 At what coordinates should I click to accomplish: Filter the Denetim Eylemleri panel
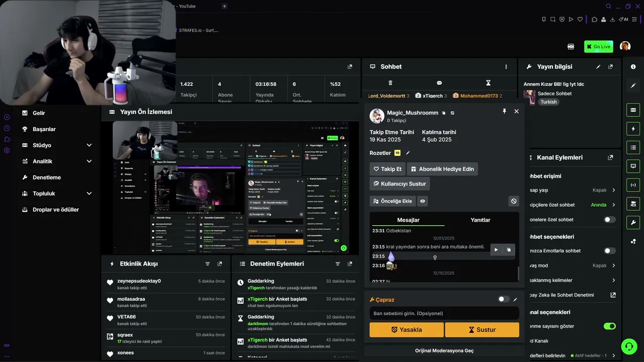coord(338,264)
